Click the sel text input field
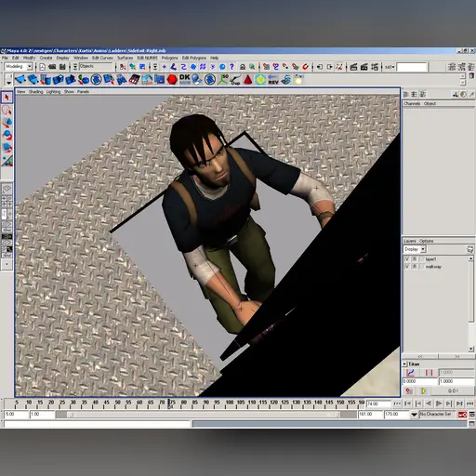 point(412,67)
